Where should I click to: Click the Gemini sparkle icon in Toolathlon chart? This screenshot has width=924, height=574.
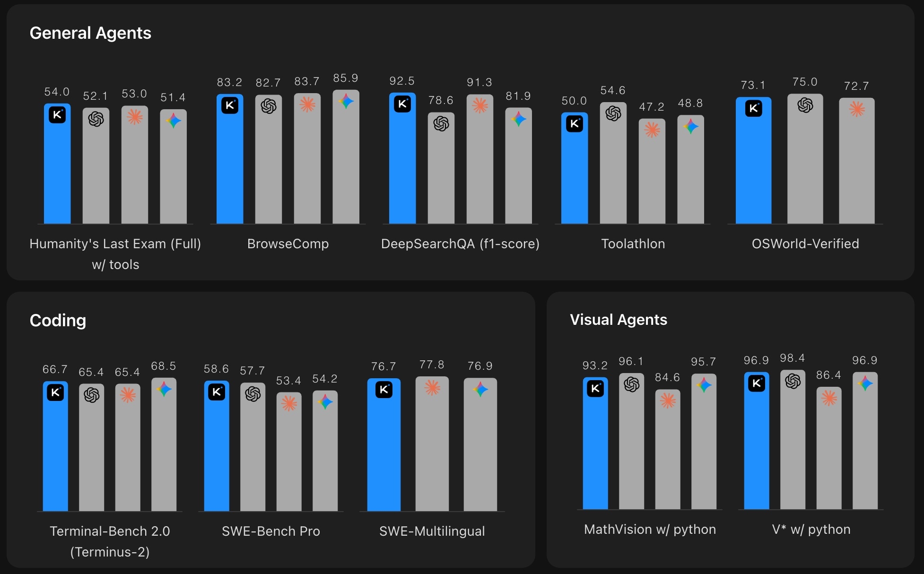click(691, 126)
